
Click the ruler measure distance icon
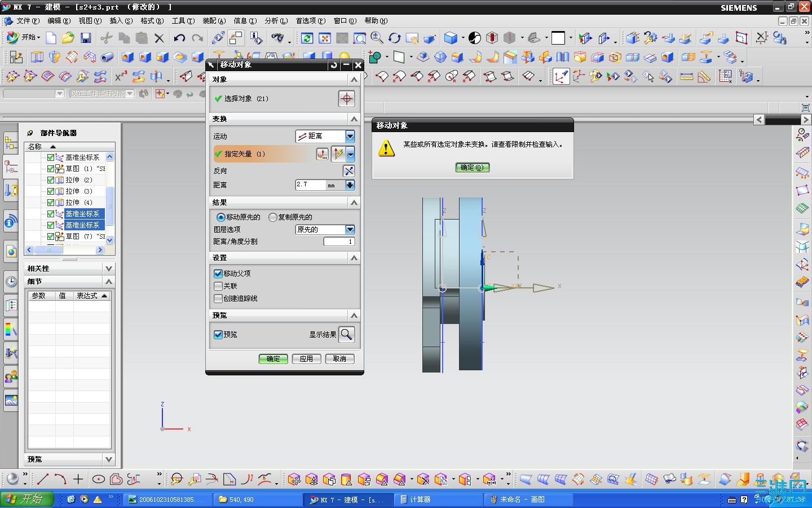coord(687,76)
